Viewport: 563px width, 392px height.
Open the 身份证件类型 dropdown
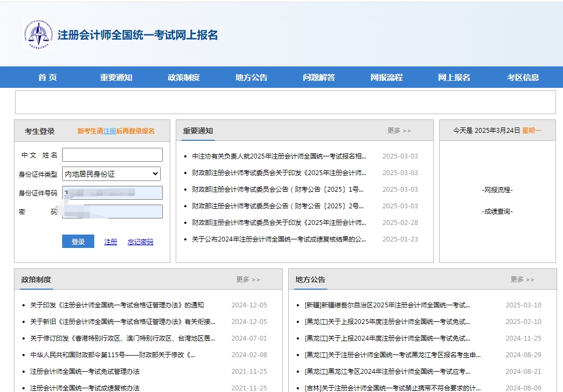point(155,174)
